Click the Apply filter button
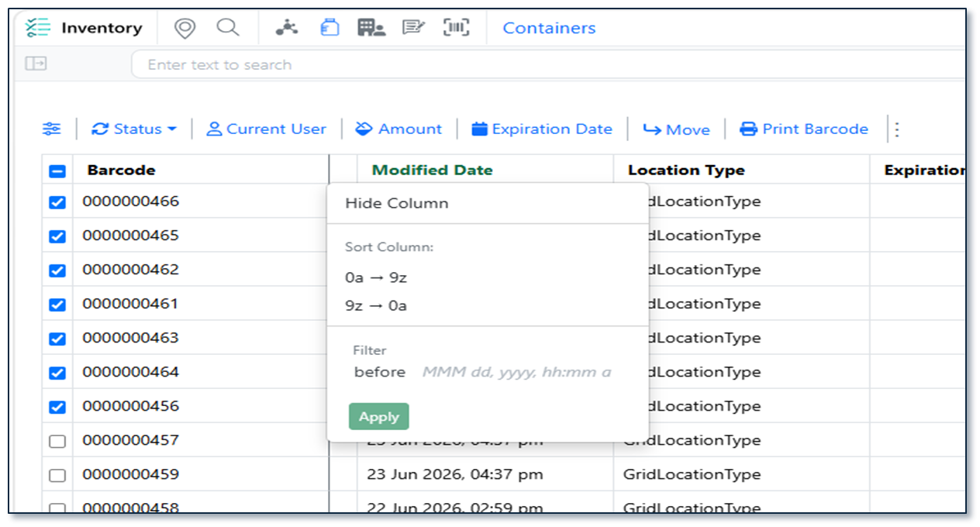The image size is (980, 527). (379, 417)
